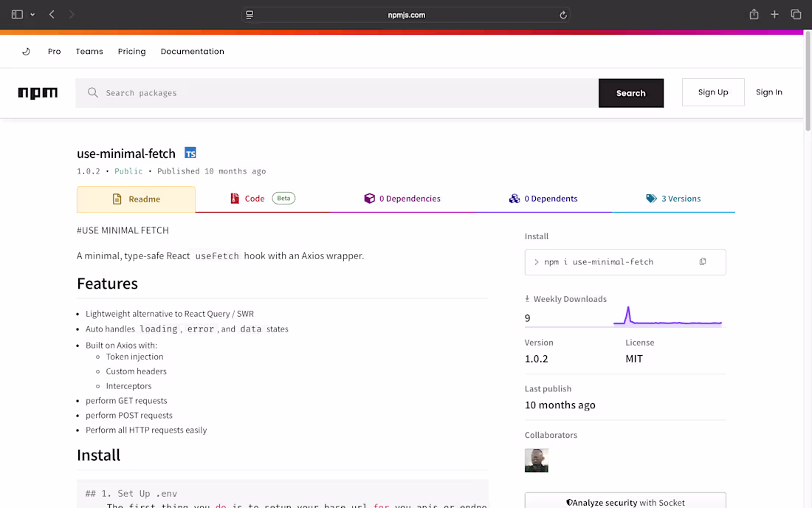The image size is (812, 508).
Task: Click the 1.0.2 value under Version
Action: (536, 358)
